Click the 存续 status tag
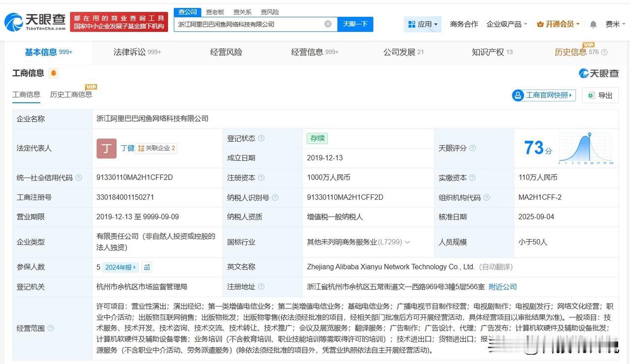Image resolution: width=630 pixels, height=364 pixels. (x=317, y=139)
